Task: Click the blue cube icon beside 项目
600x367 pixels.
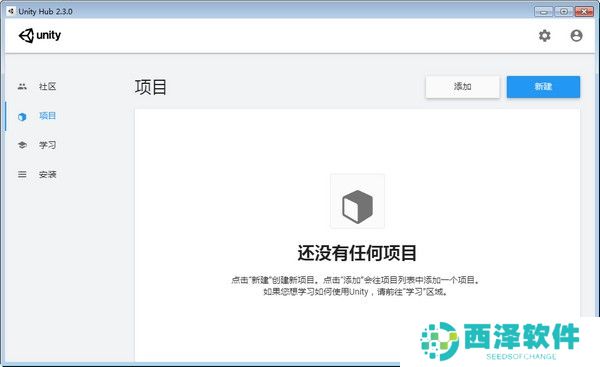Action: tap(22, 116)
